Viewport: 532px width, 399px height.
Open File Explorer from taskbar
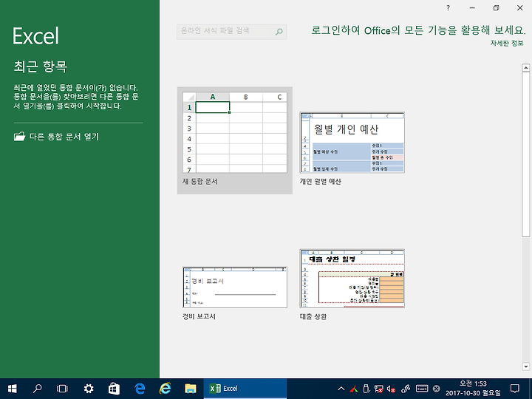coord(191,389)
